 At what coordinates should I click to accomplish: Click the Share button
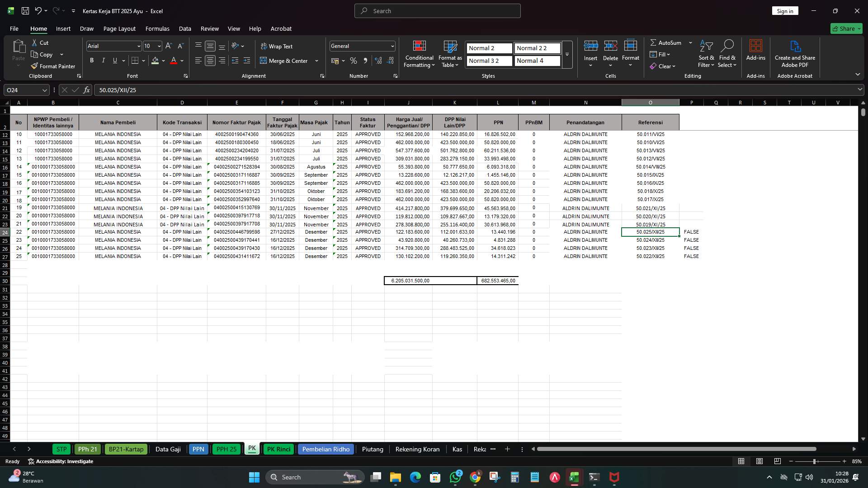point(846,28)
